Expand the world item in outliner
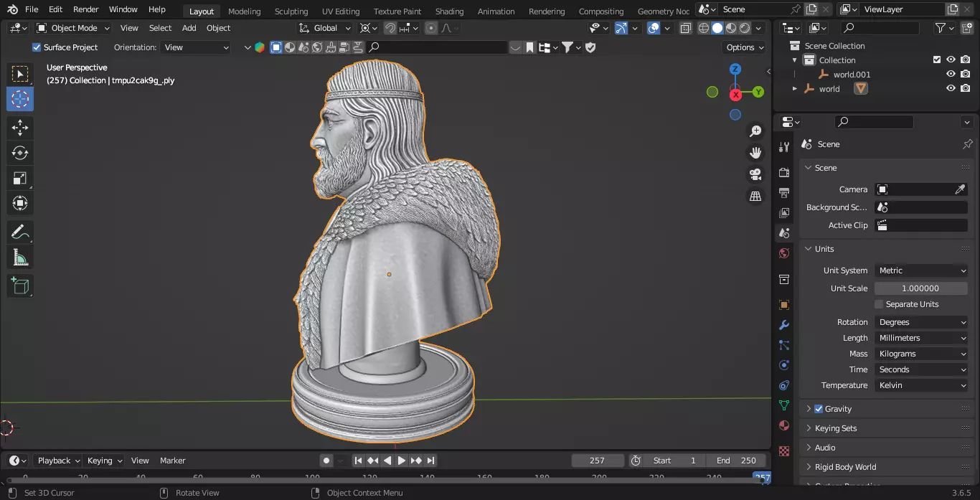Screen dimensions: 980x500 click(794, 89)
